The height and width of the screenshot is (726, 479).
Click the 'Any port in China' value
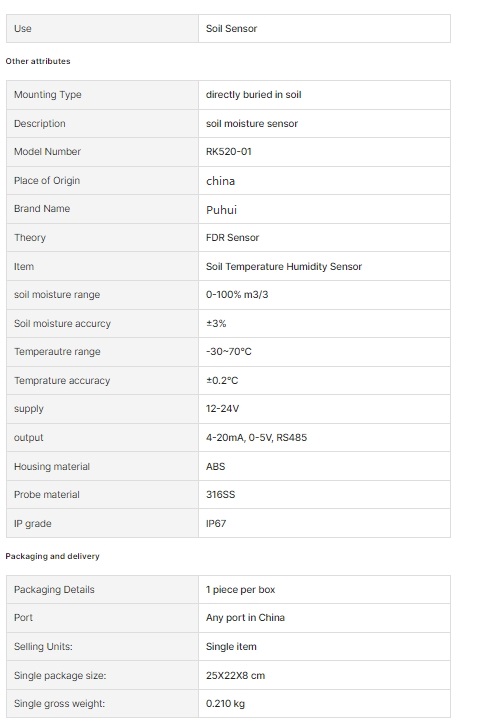[x=245, y=618]
